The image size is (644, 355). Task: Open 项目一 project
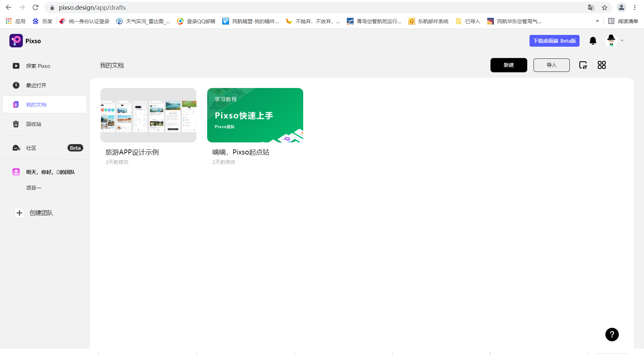(x=34, y=188)
